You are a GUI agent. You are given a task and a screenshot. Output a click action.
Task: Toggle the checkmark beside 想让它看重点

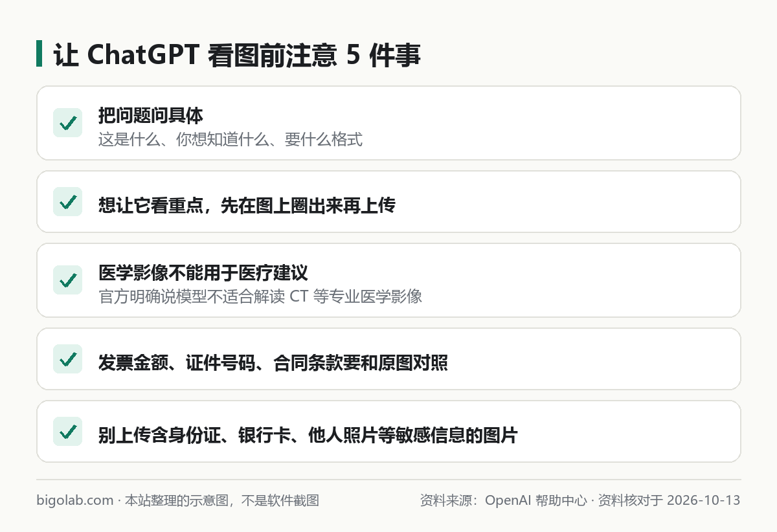pyautogui.click(x=67, y=202)
